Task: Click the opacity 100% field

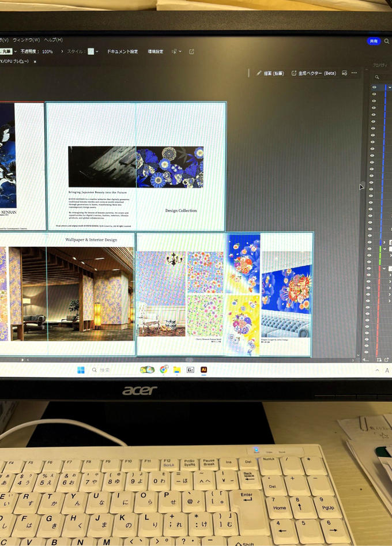Action: click(x=47, y=51)
